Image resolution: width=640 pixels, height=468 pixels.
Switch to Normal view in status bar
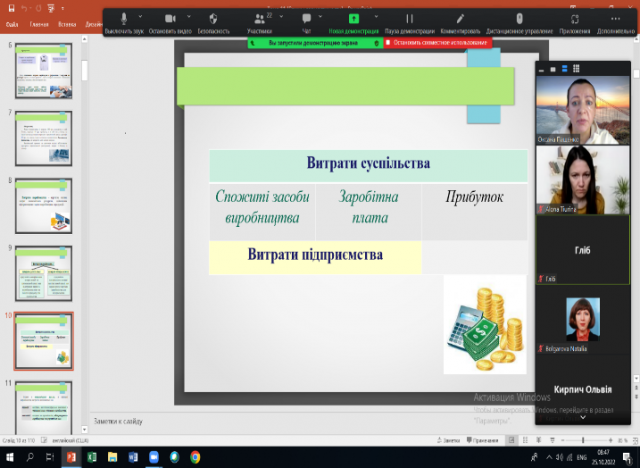pos(511,440)
